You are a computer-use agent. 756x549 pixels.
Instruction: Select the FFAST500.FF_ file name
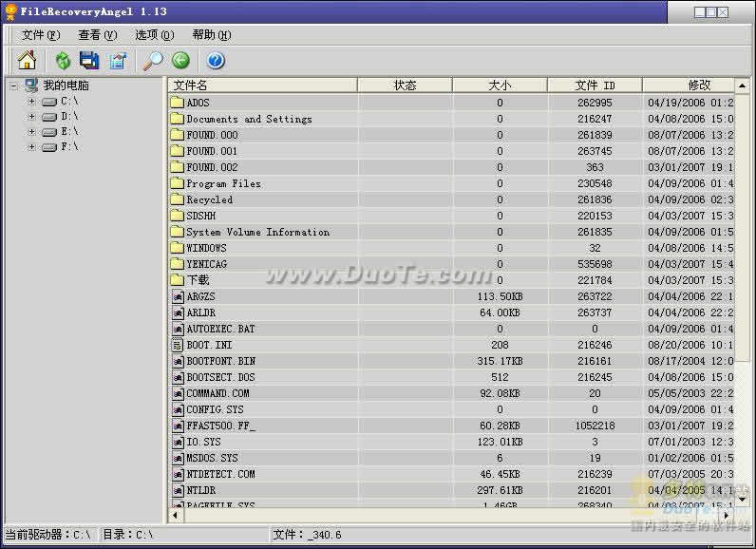click(221, 426)
